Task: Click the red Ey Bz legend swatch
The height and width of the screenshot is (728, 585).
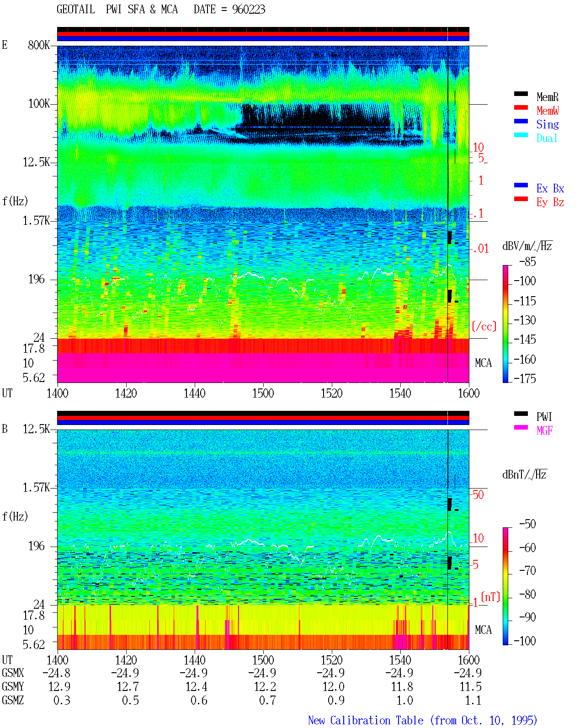Action: (x=521, y=199)
